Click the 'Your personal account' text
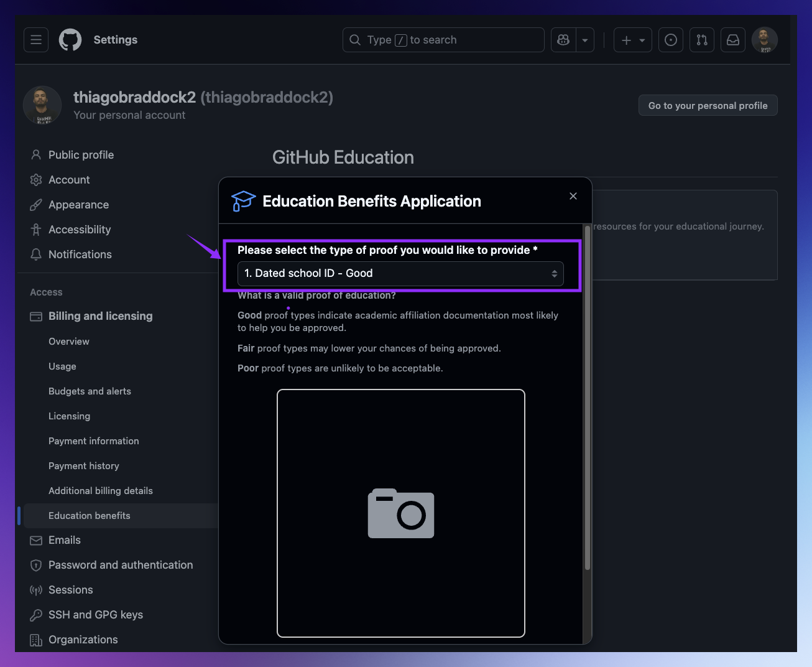Viewport: 812px width, 667px height. tap(129, 115)
